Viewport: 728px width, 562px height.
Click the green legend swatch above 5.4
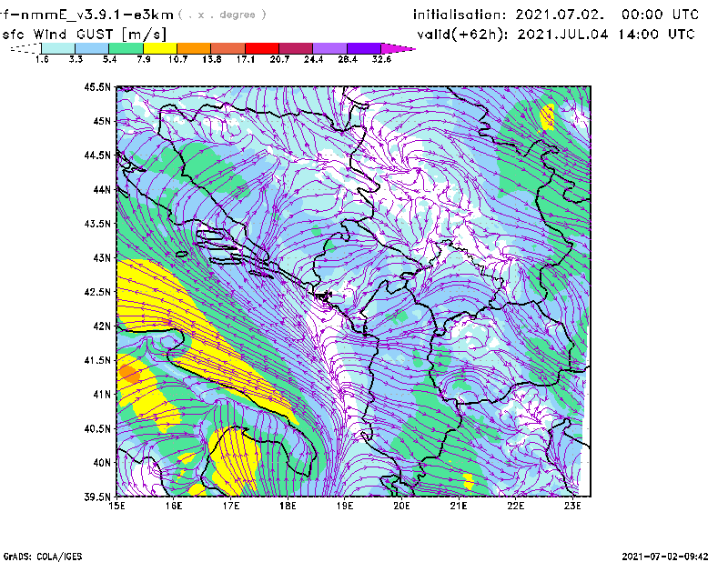click(126, 48)
